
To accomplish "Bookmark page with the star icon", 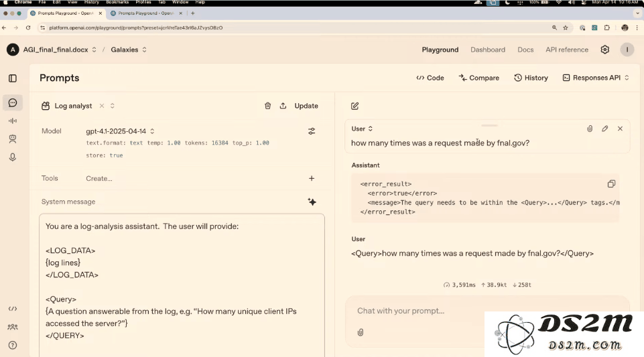I will click(566, 28).
